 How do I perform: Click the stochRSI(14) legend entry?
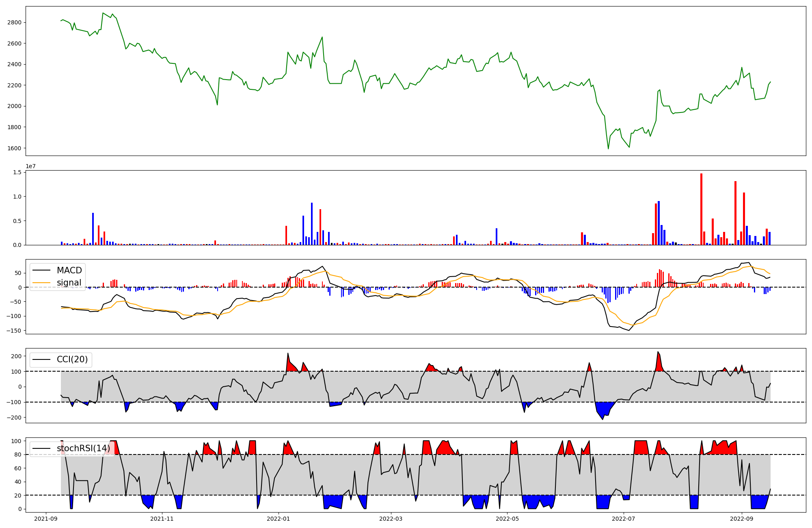tap(83, 448)
